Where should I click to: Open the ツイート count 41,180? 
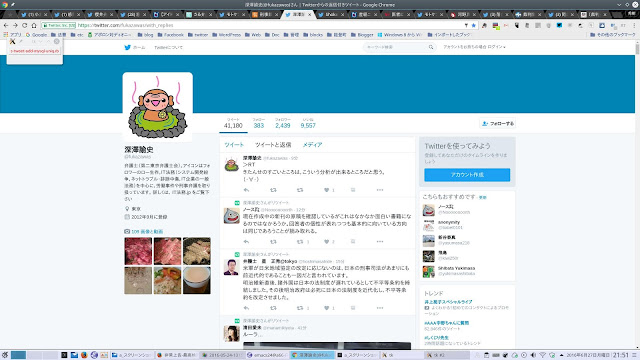pos(233,123)
